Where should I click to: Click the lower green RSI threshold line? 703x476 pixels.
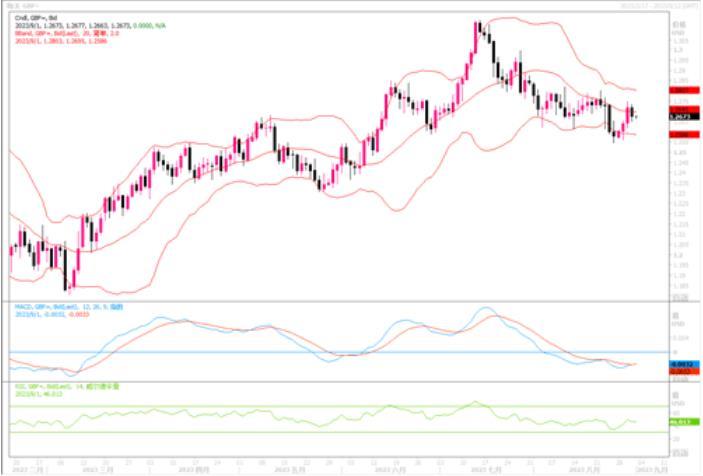(300, 432)
